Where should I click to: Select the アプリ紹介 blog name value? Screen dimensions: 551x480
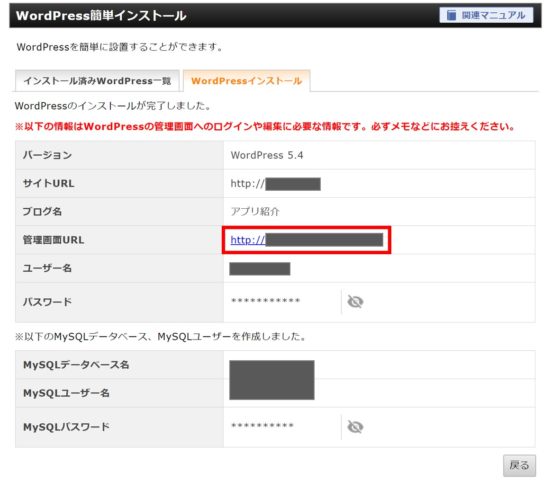(x=255, y=212)
